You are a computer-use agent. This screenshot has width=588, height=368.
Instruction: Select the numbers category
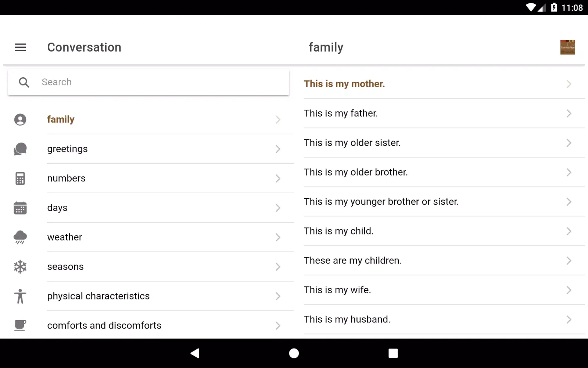coord(67,178)
